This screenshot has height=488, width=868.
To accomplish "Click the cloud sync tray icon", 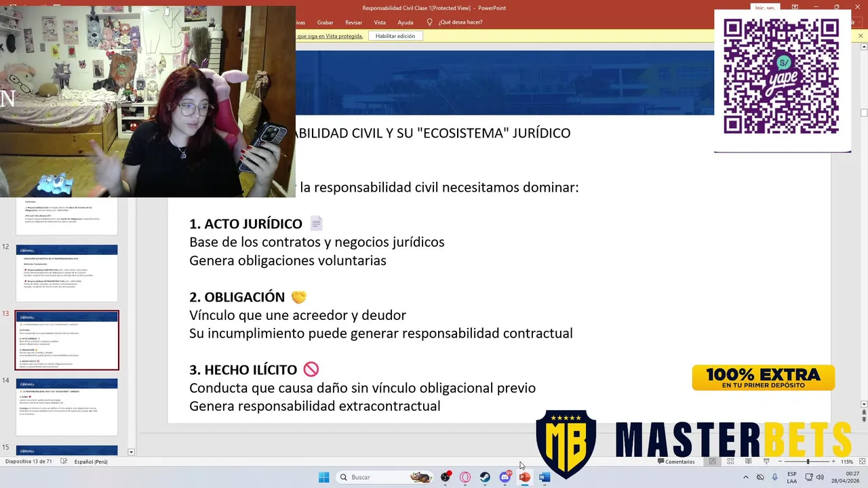I will (x=760, y=477).
